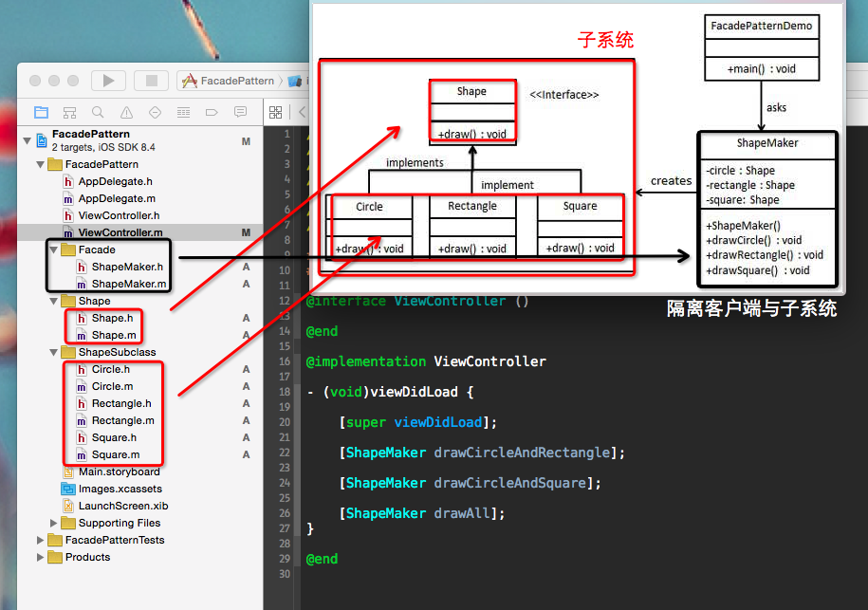Select the Supporting Files folder
The height and width of the screenshot is (610, 868).
click(x=119, y=523)
